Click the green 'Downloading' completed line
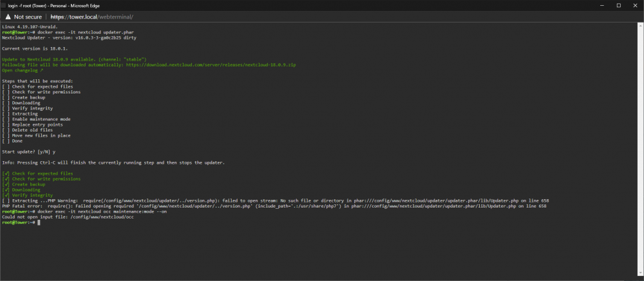This screenshot has width=644, height=281. click(x=21, y=189)
